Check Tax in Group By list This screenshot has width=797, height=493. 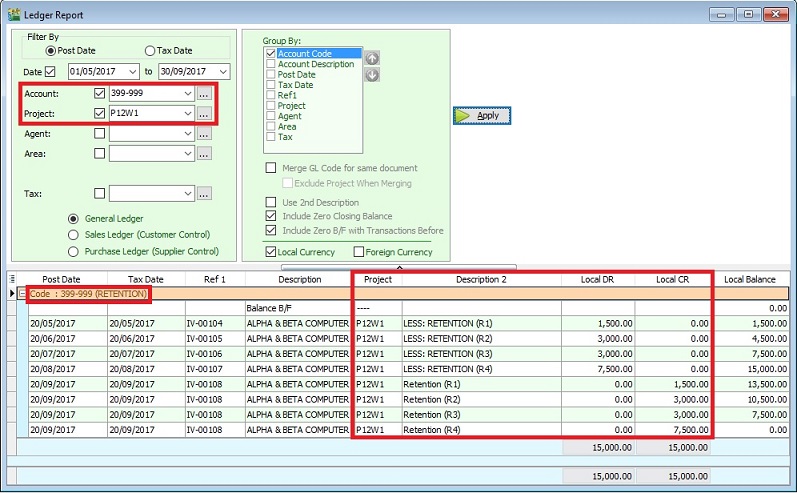click(271, 137)
